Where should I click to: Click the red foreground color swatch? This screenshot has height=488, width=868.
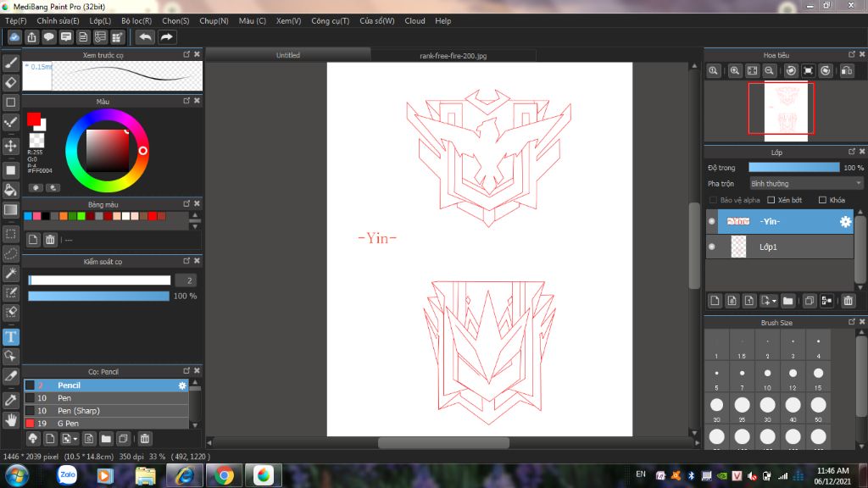[33, 119]
